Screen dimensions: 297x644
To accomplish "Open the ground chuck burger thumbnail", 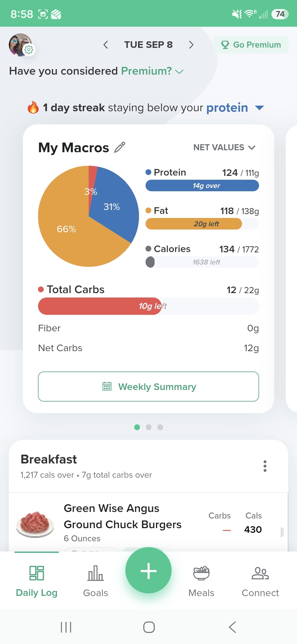I will [x=35, y=524].
